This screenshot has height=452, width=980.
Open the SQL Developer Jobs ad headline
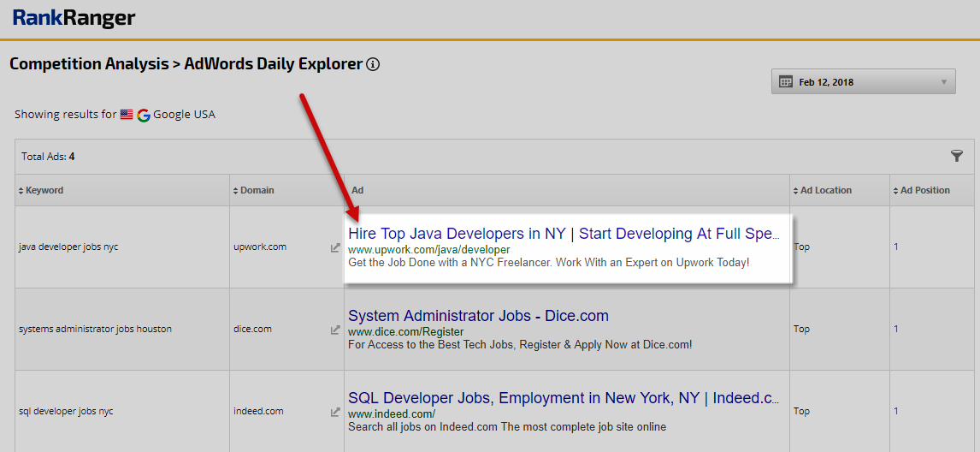point(563,398)
